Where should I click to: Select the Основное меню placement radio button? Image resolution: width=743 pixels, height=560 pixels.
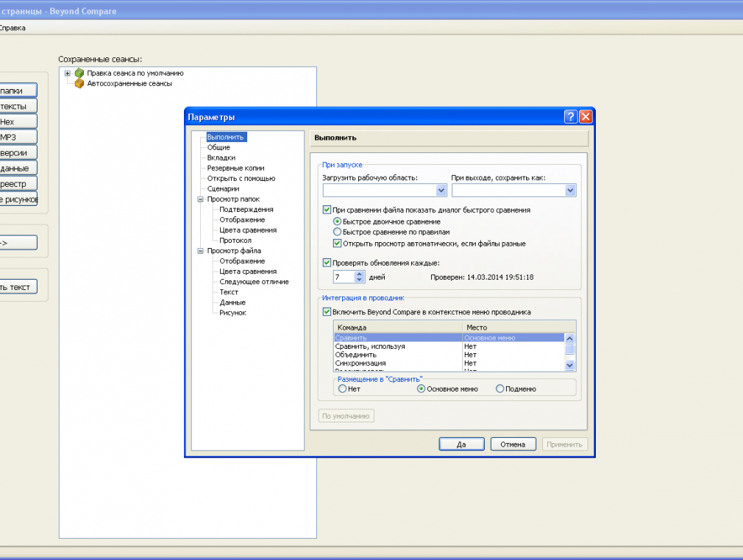pyautogui.click(x=421, y=389)
